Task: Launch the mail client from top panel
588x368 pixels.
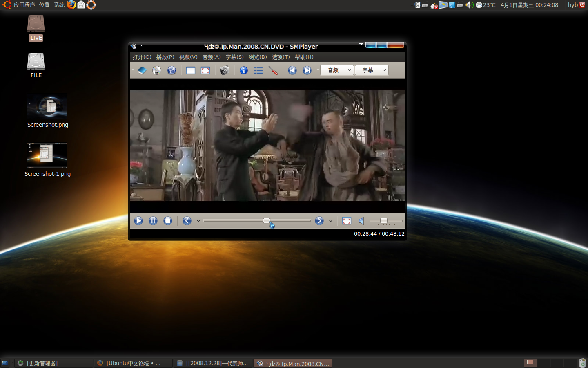Action: pos(81,5)
